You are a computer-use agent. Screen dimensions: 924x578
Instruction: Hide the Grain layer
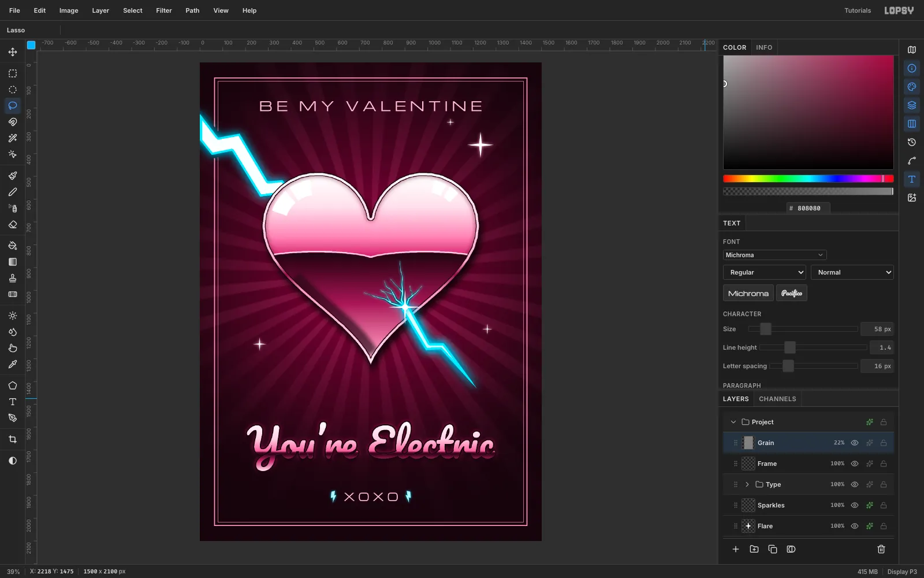[x=855, y=443]
